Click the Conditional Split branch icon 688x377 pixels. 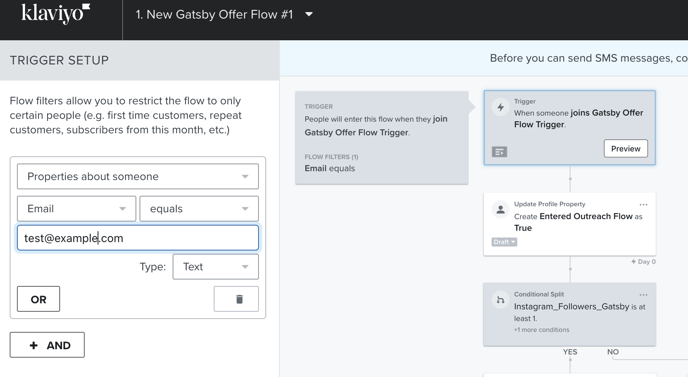point(500,300)
